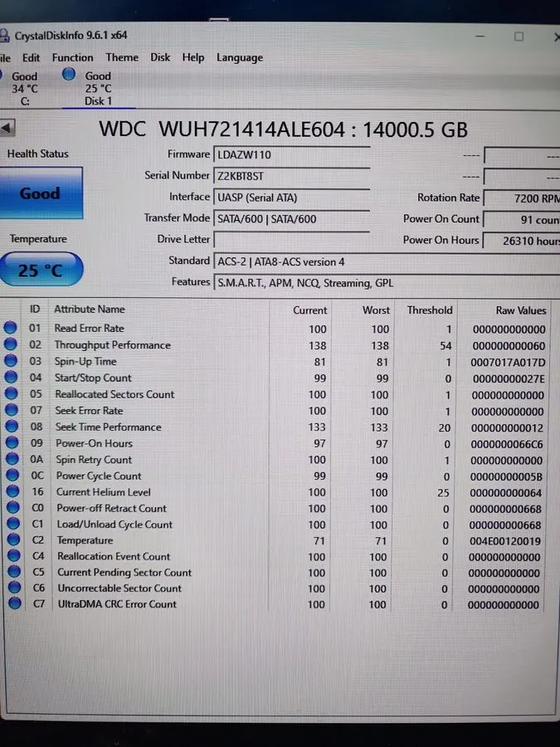The height and width of the screenshot is (747, 560).
Task: Click status dot for Reallocation Event Count
Action: (x=14, y=555)
